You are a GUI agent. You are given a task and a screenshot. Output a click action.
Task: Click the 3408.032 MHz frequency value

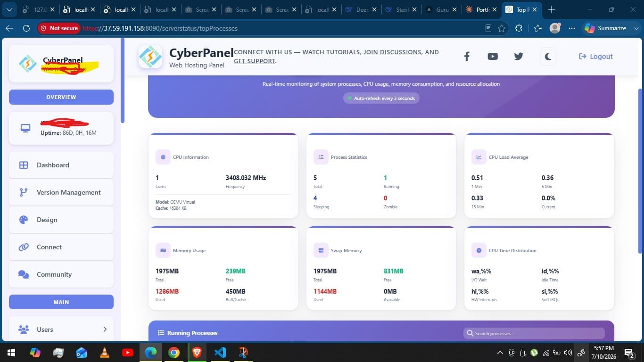tap(246, 178)
